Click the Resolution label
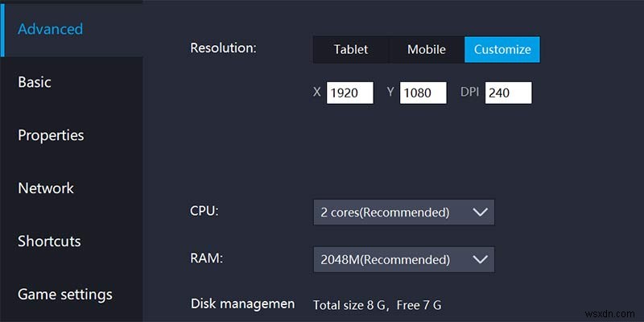This screenshot has height=322, width=644. [x=223, y=47]
